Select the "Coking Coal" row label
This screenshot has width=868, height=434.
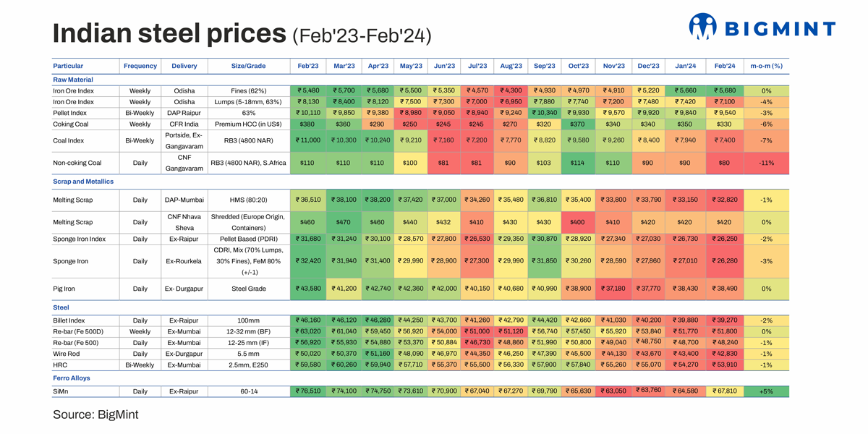(70, 124)
